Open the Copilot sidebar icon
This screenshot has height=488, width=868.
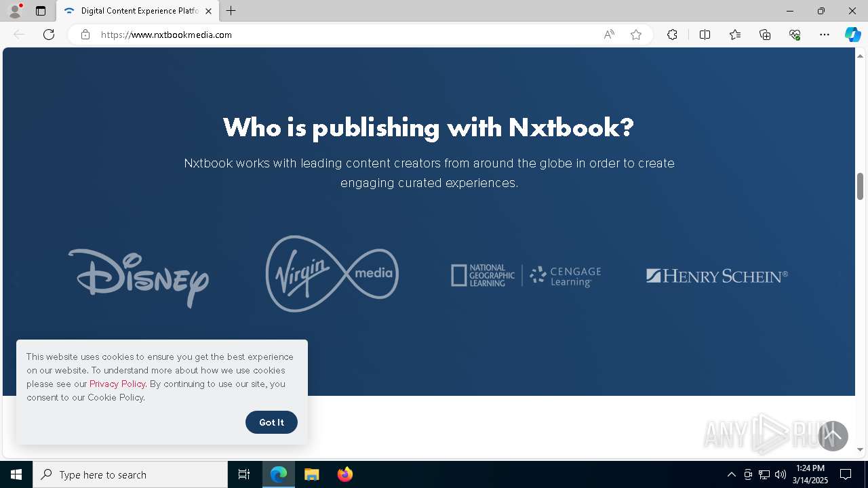coord(852,35)
